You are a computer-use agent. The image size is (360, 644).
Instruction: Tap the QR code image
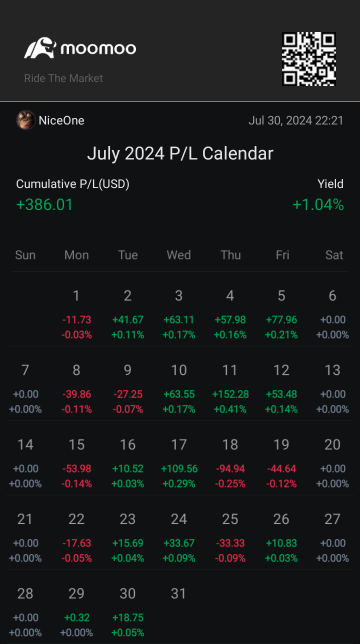(x=309, y=59)
